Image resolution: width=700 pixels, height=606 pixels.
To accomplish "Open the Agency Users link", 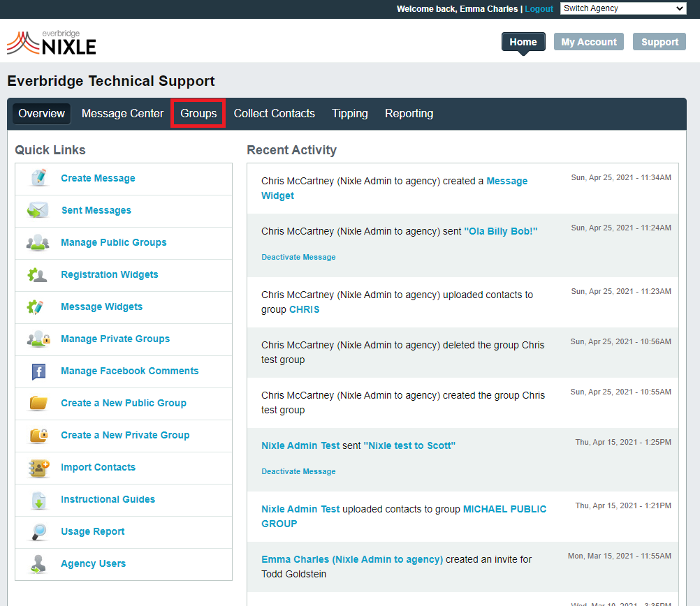I will (93, 563).
